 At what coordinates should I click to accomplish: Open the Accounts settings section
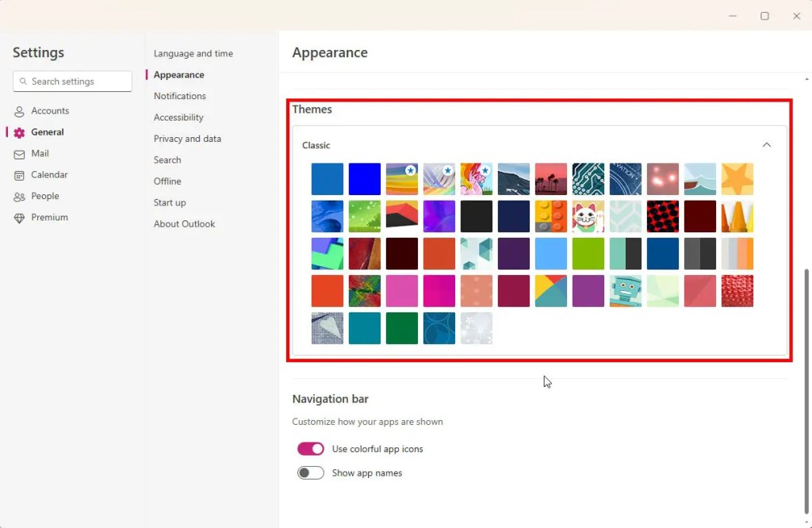(x=41, y=111)
